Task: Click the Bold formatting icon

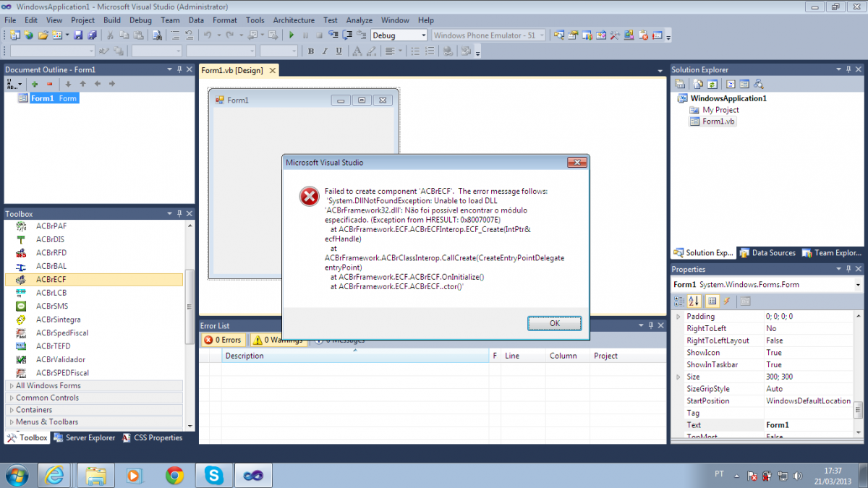Action: click(x=311, y=51)
